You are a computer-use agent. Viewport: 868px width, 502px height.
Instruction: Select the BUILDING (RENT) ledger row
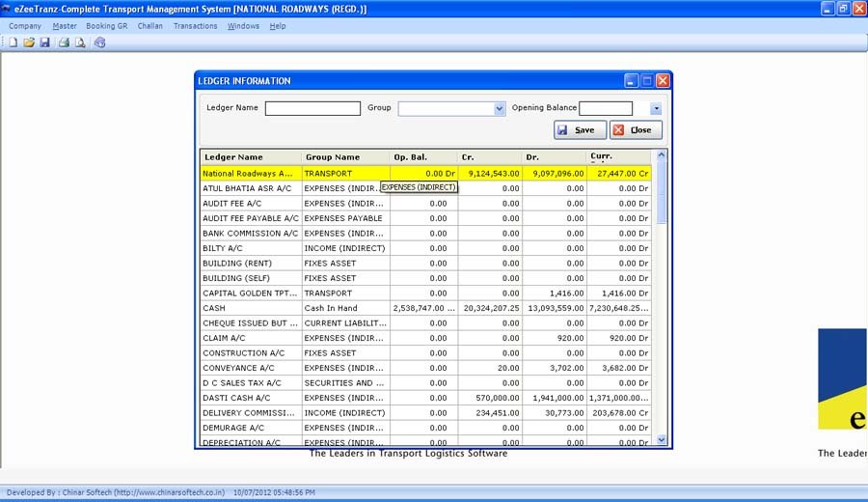(x=425, y=264)
